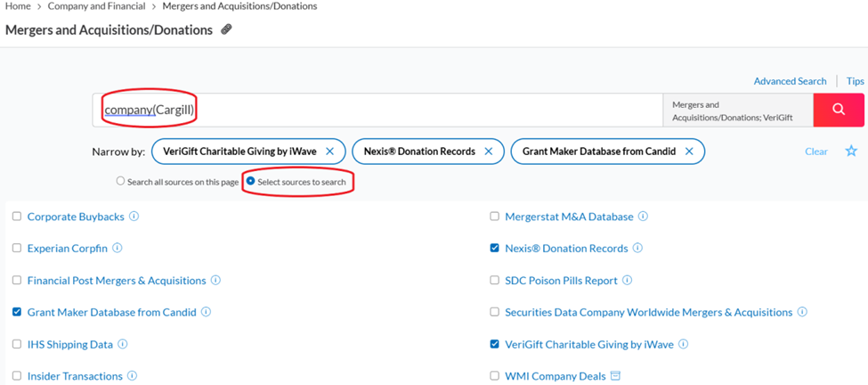Uncheck Grant Maker Database from Candid checkbox

click(17, 313)
